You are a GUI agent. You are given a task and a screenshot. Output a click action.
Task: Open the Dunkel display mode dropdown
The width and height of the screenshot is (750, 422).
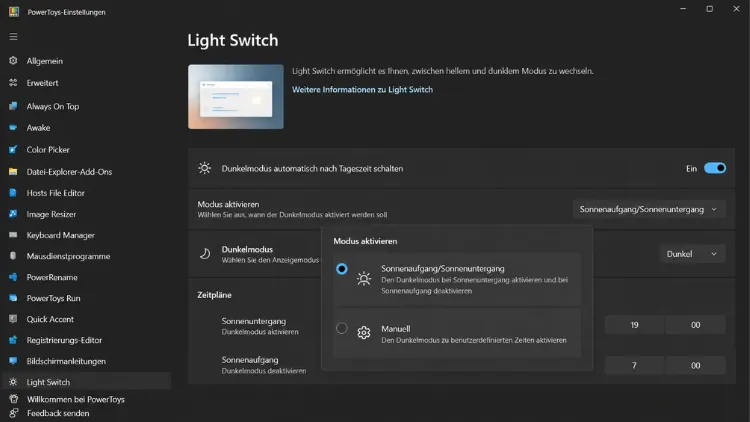tap(693, 254)
